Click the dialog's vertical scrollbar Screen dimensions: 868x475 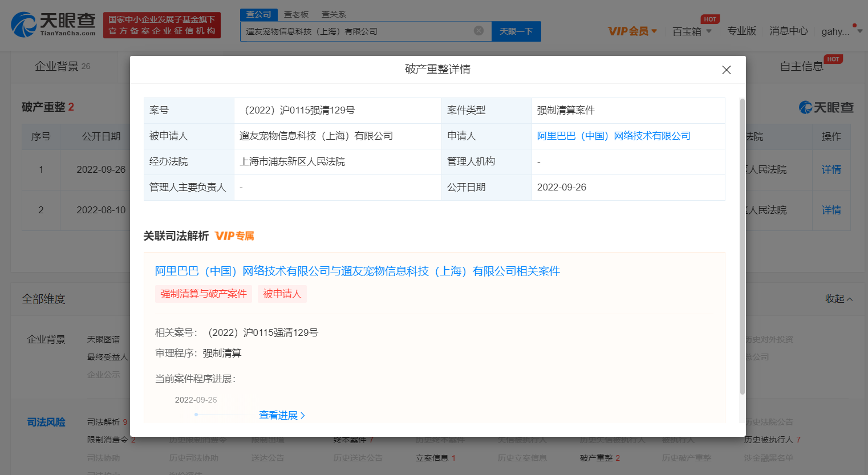pyautogui.click(x=742, y=246)
